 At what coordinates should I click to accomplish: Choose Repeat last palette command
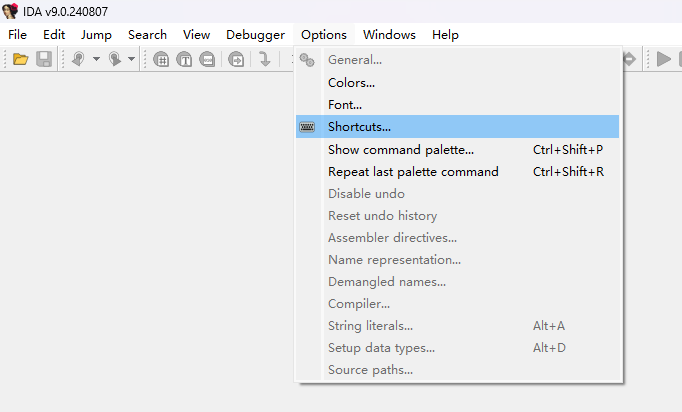point(458,172)
